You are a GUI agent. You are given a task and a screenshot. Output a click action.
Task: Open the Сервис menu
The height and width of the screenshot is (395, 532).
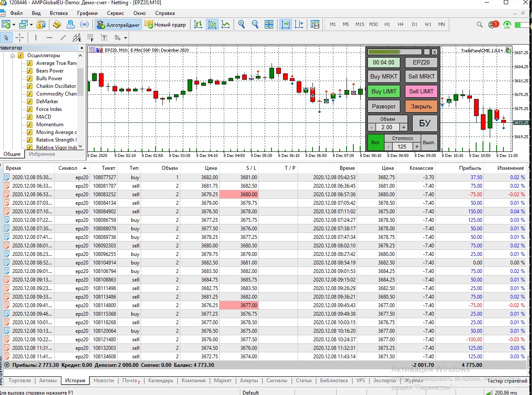116,13
